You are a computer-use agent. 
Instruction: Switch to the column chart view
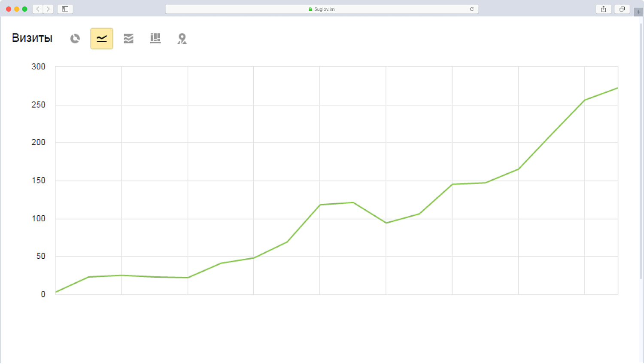[x=155, y=39]
